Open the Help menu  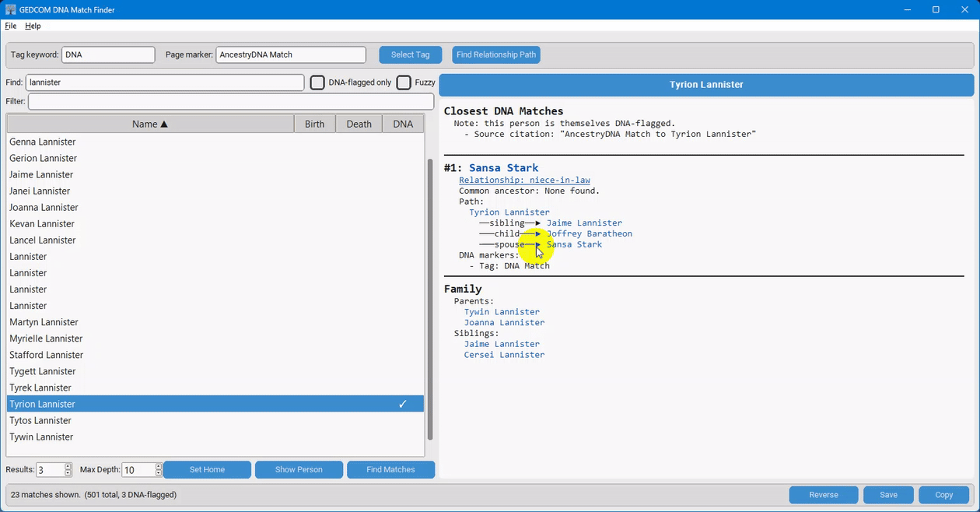click(33, 26)
